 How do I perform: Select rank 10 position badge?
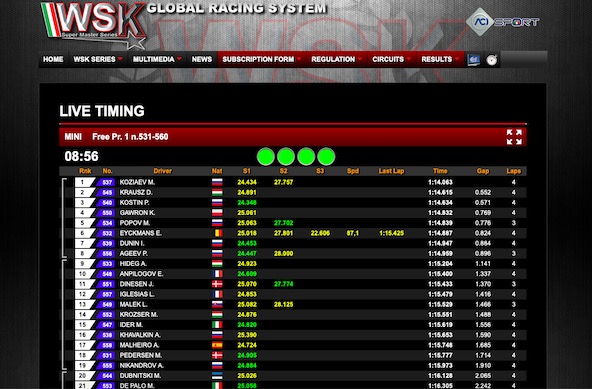84,274
